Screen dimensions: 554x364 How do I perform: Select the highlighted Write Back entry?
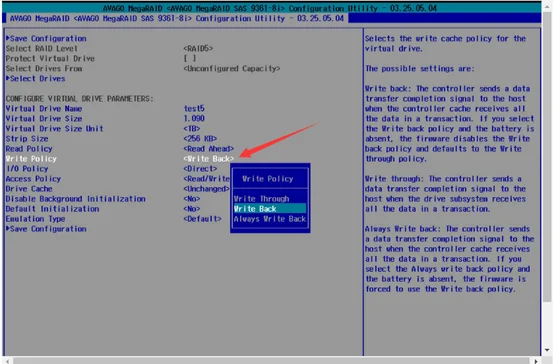click(x=270, y=209)
